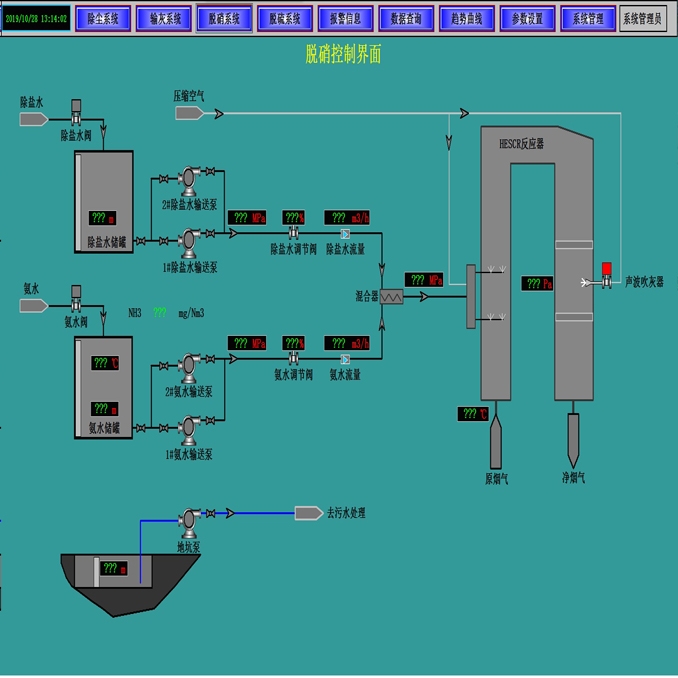Screen dimensions: 678x678
Task: Open the 除盐水调节阀 control valve
Action: [x=294, y=233]
